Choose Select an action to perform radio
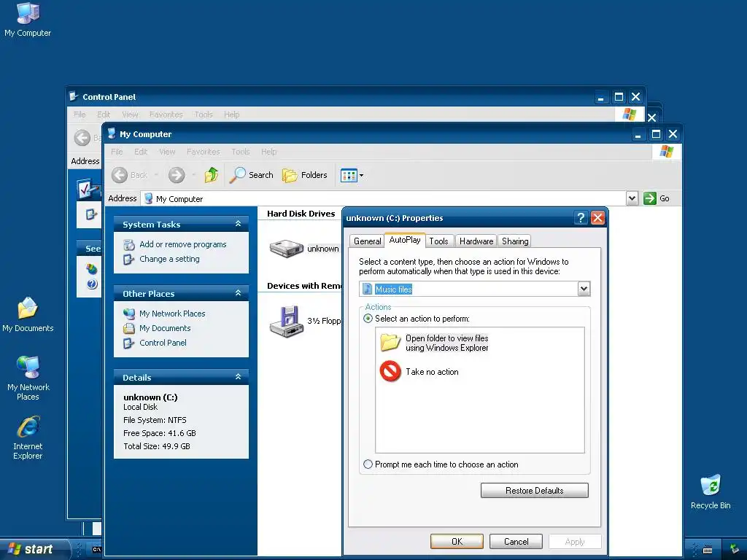The width and height of the screenshot is (747, 560). click(368, 319)
